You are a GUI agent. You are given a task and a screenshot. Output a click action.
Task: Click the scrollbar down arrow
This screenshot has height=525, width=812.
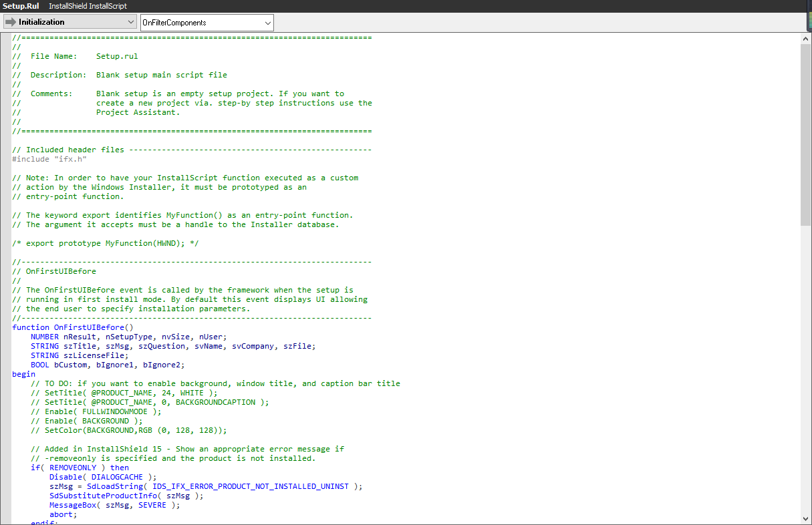(805, 518)
